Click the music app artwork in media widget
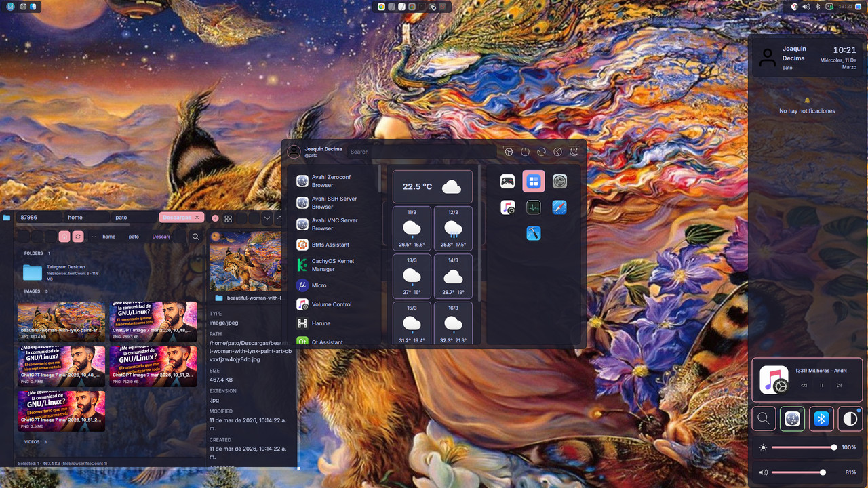This screenshot has height=488, width=868. pyautogui.click(x=774, y=380)
